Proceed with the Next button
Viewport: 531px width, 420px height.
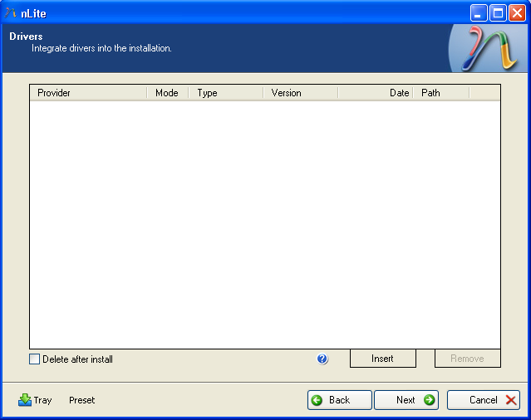point(406,400)
